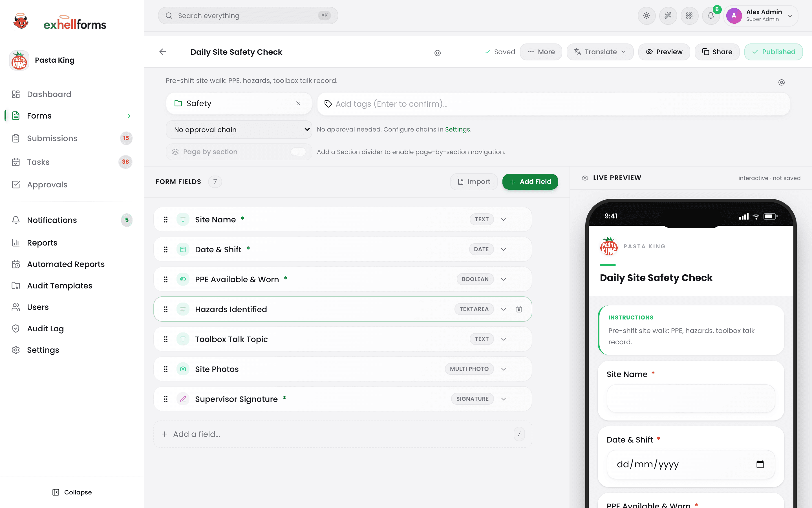Toggle the light theme sun icon
The image size is (812, 508).
(x=646, y=16)
